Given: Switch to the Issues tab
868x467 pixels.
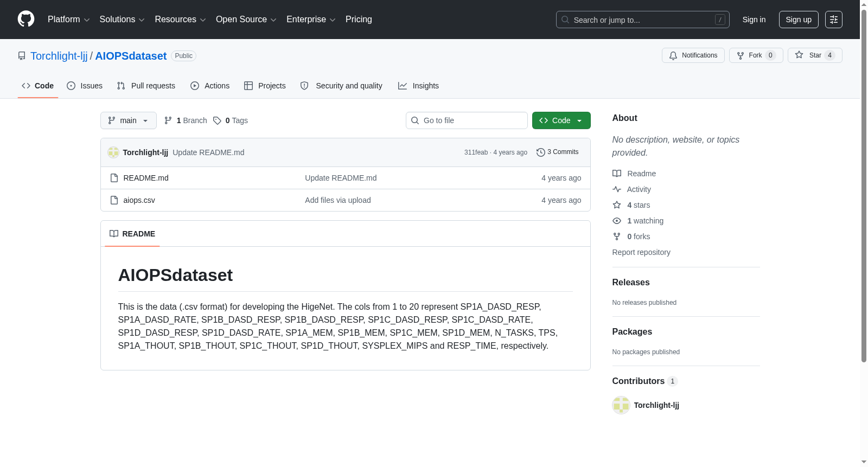Looking at the screenshot, I should (x=85, y=86).
